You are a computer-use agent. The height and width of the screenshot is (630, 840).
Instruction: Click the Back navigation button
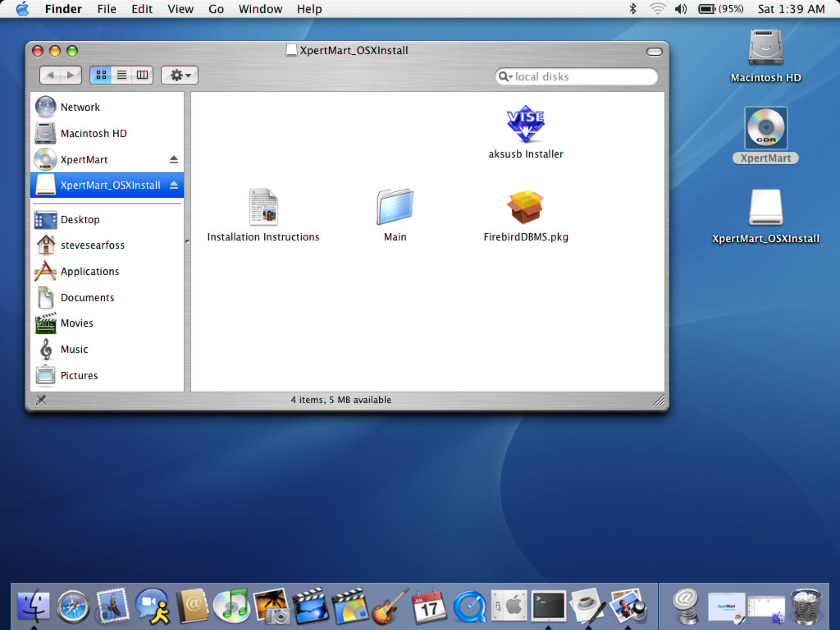pos(51,75)
